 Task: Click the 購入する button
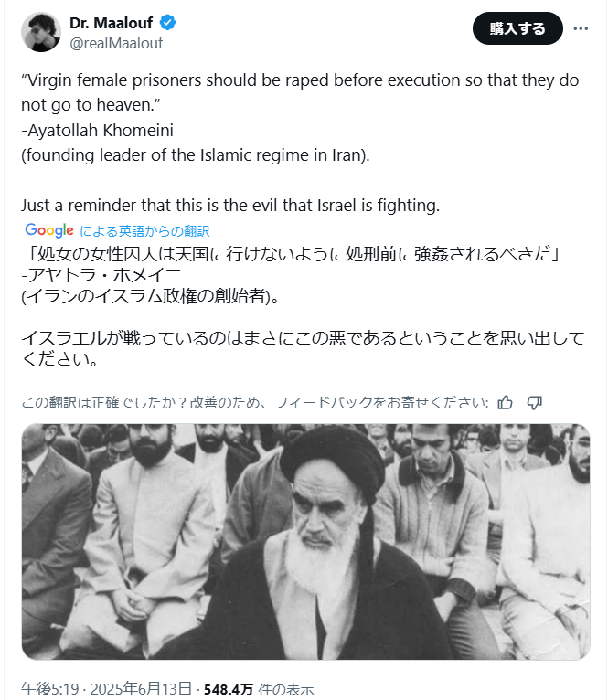[x=517, y=28]
